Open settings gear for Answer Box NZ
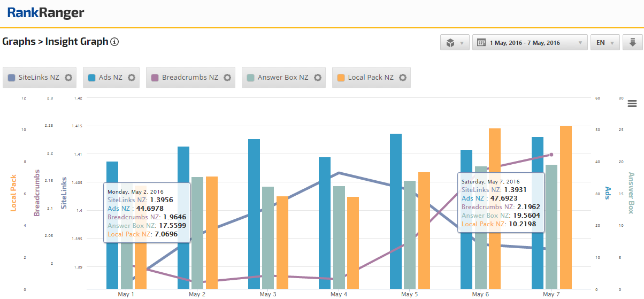 [318, 78]
